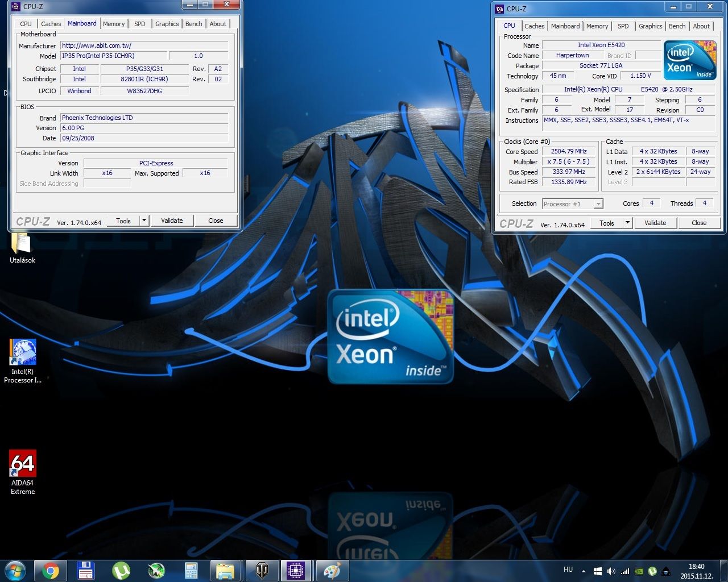Click Tools button in CPU window
The image size is (728, 582).
607,223
